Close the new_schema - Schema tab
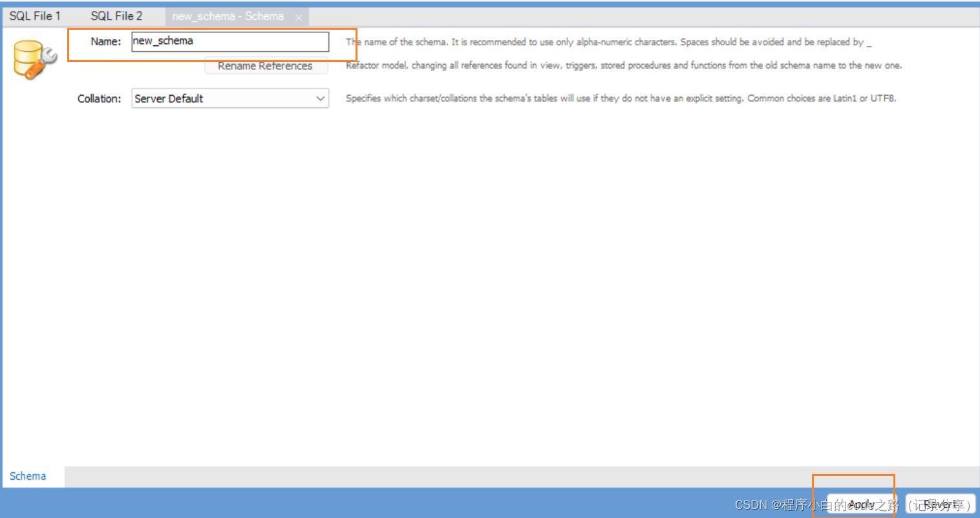Viewport: 980px width, 518px height. [299, 17]
